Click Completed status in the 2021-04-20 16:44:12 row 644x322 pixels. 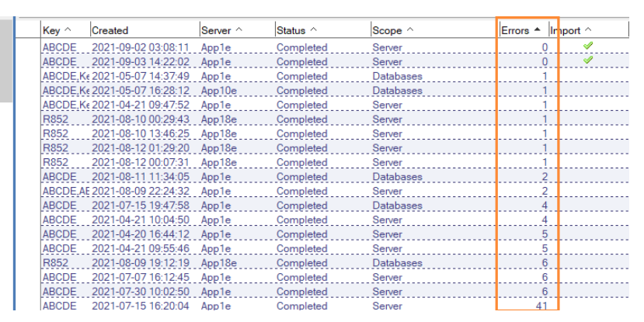301,234
